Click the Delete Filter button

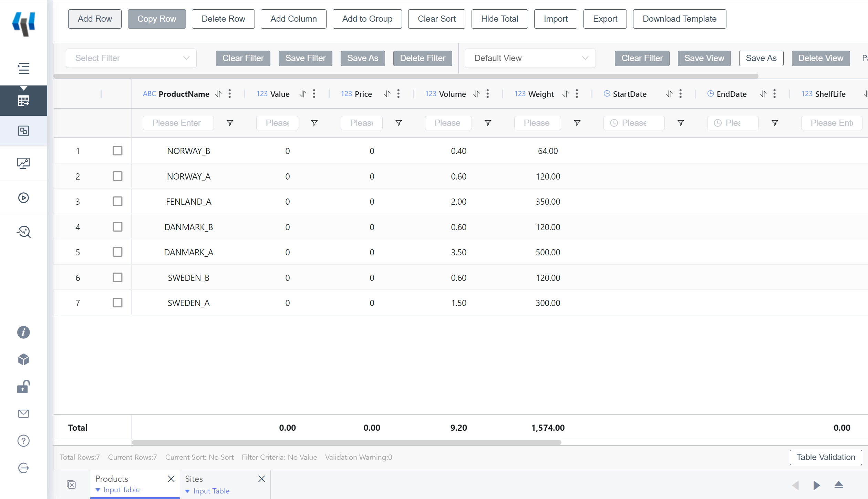pyautogui.click(x=423, y=58)
